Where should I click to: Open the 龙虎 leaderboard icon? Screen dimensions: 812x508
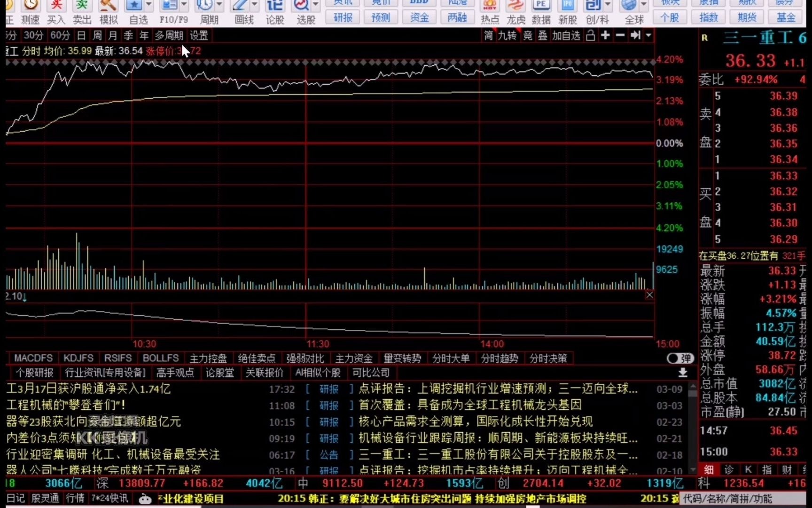[x=515, y=12]
